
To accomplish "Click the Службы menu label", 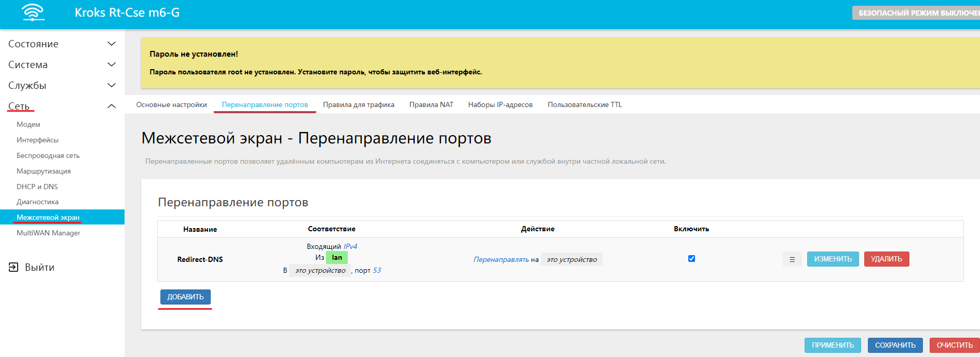I will [x=27, y=85].
